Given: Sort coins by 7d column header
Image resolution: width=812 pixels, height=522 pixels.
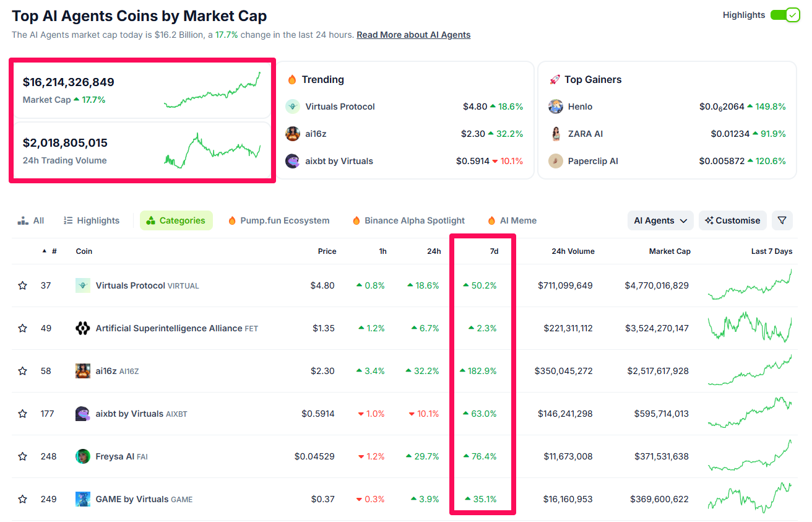Looking at the screenshot, I should [x=493, y=251].
